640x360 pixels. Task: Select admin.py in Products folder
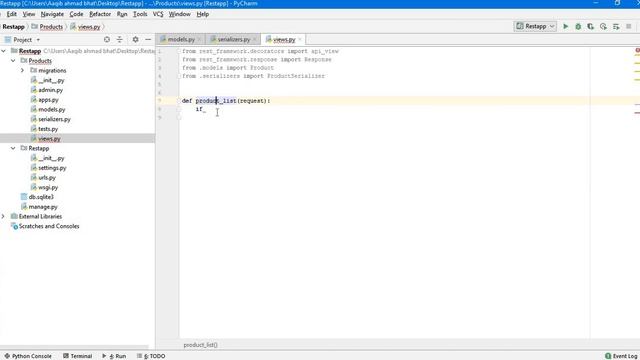pyautogui.click(x=51, y=90)
